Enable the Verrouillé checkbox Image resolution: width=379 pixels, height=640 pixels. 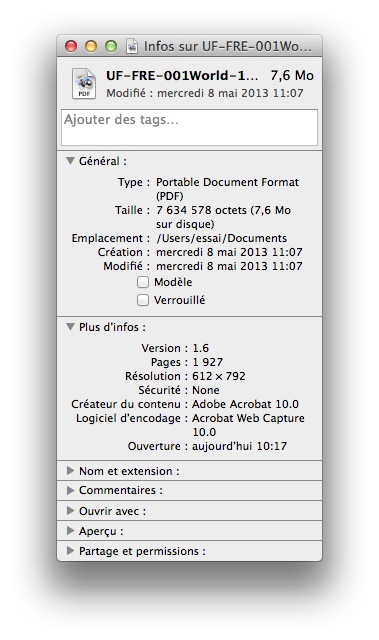tap(142, 300)
